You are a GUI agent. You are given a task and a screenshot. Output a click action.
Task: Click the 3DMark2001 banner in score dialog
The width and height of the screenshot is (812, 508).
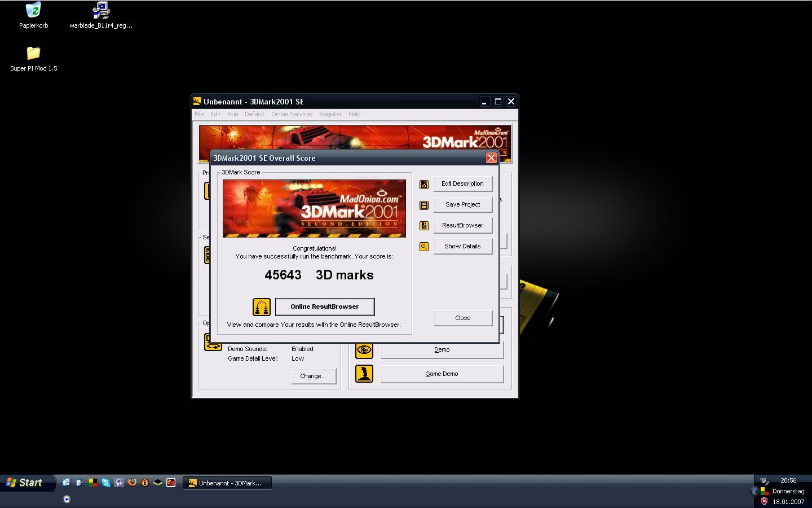(314, 208)
